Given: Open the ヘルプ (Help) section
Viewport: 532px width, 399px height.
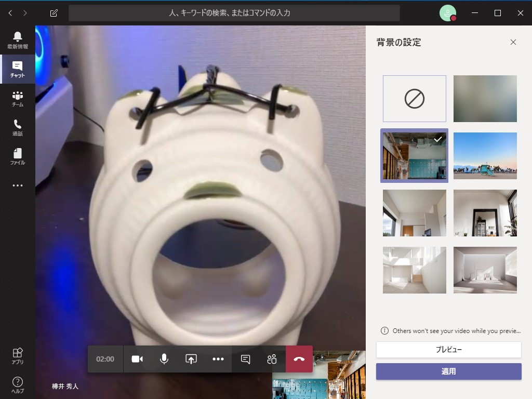Looking at the screenshot, I should (x=17, y=383).
